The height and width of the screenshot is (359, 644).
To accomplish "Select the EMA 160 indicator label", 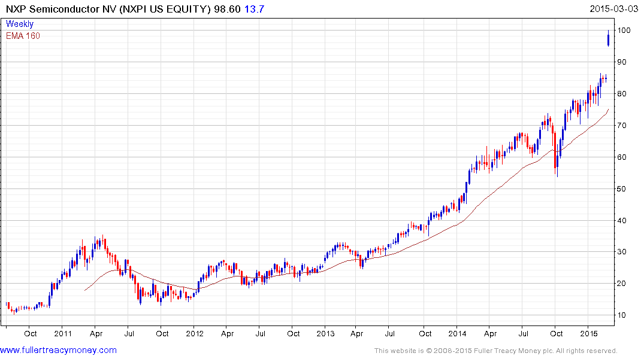I will tap(23, 36).
